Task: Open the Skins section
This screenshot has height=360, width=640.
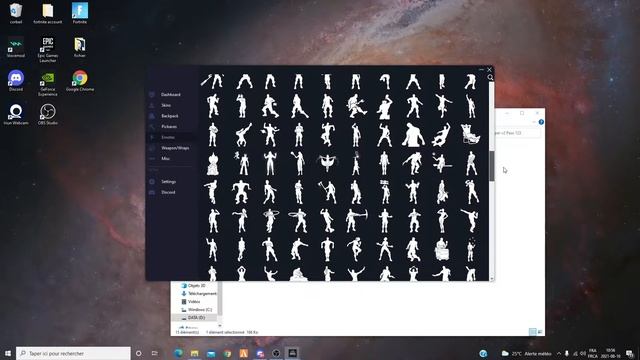Action: pos(166,105)
